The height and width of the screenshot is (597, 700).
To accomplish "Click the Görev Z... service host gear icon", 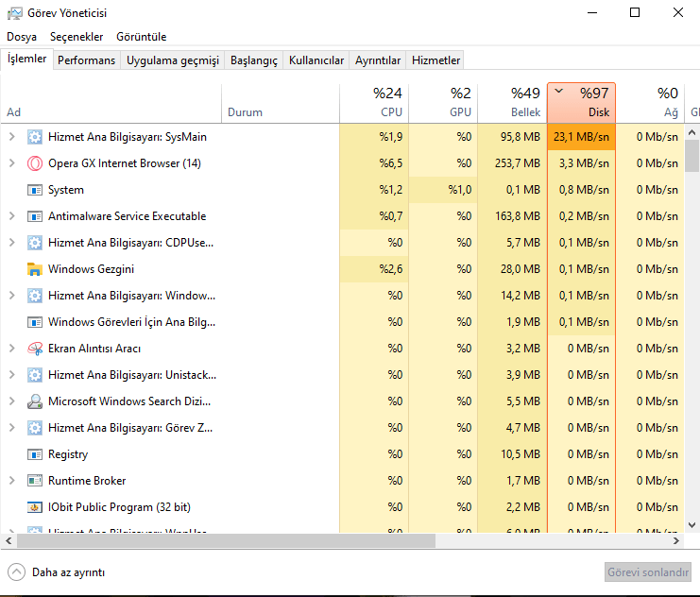I will click(35, 428).
